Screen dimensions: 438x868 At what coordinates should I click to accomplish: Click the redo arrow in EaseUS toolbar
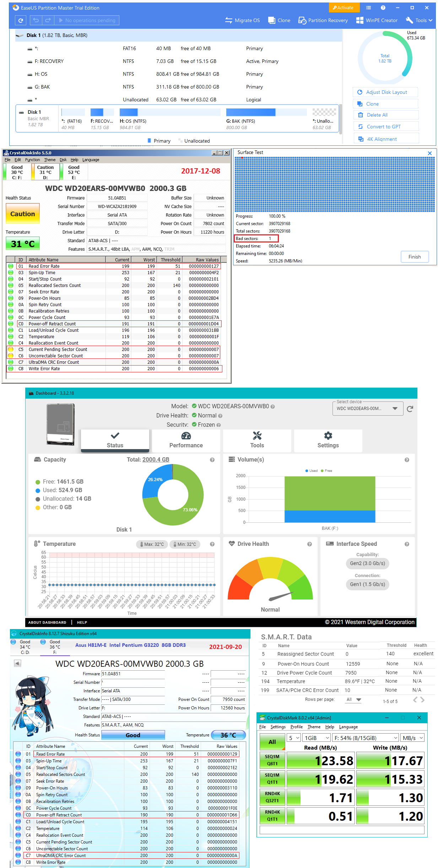tap(48, 20)
